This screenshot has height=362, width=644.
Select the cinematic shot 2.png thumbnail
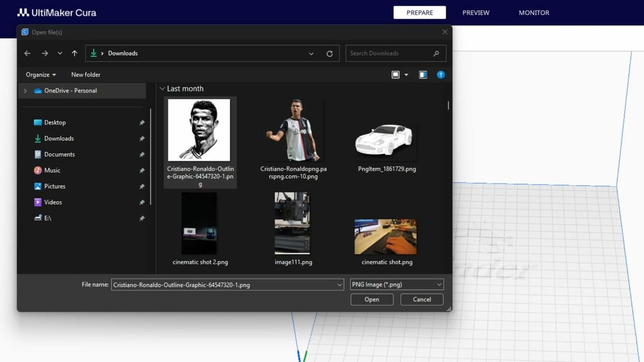tap(199, 223)
